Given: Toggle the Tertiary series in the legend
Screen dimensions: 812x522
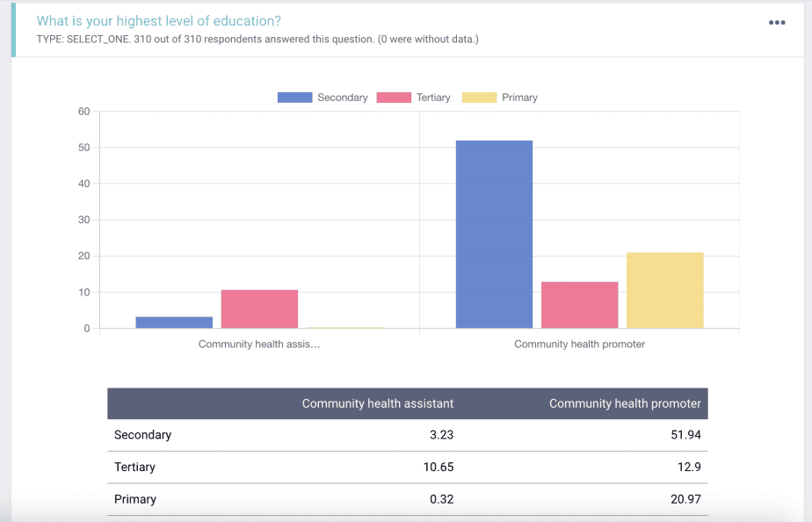Looking at the screenshot, I should click(x=413, y=98).
